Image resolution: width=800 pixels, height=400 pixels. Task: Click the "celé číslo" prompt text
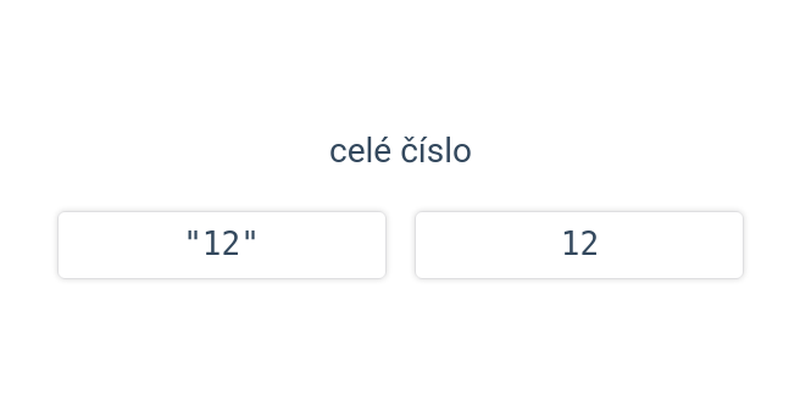pos(400,151)
